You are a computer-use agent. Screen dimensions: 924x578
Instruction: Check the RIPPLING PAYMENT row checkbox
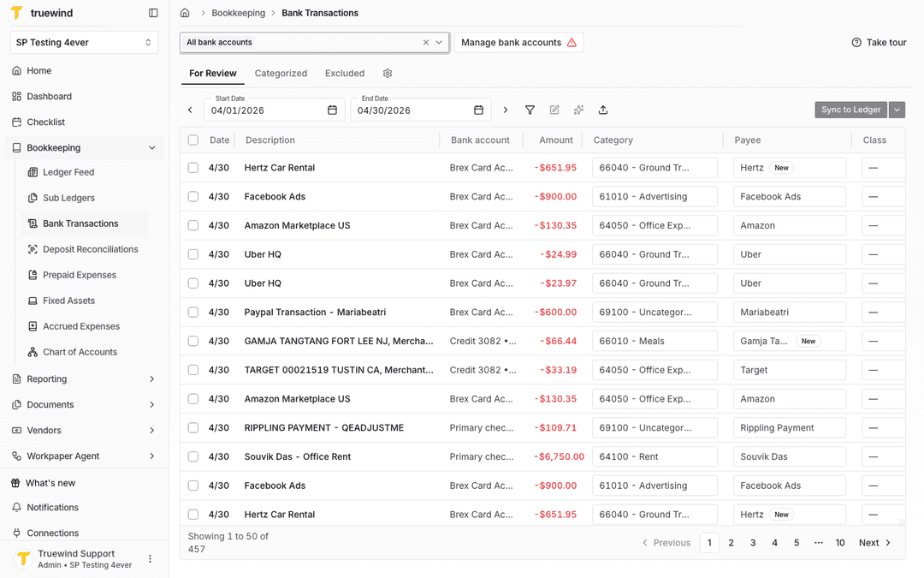click(x=193, y=427)
